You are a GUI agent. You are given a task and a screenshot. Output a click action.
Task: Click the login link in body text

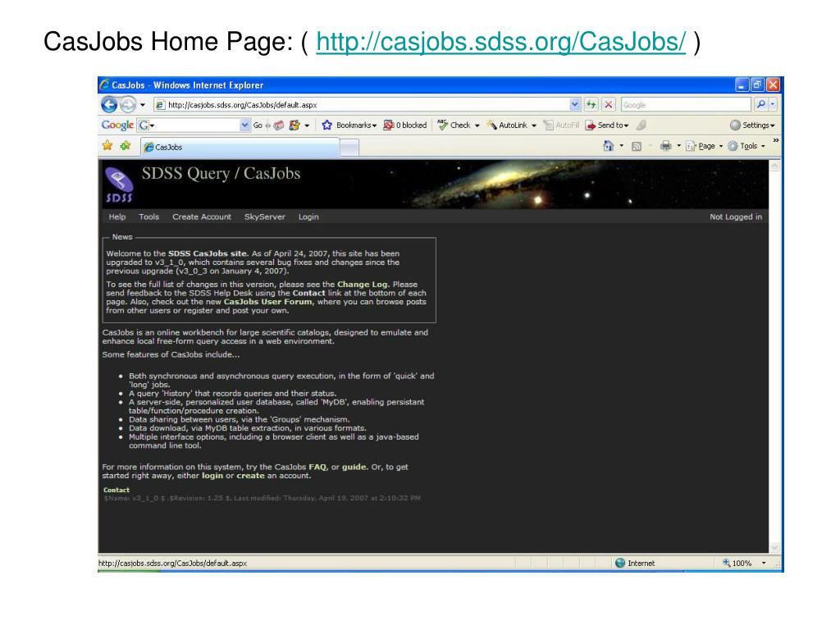pyautogui.click(x=212, y=476)
